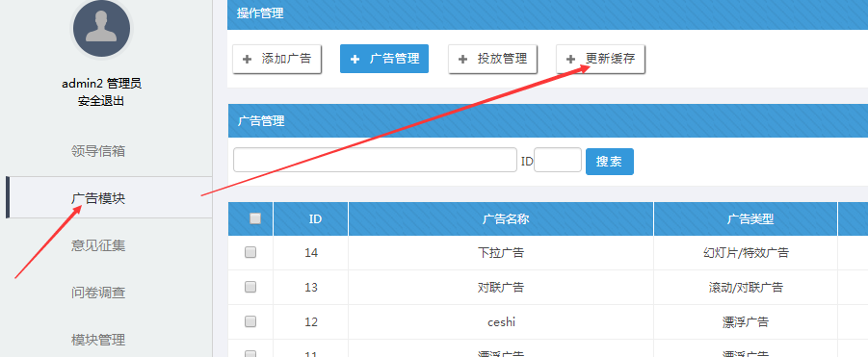The width and height of the screenshot is (868, 357).
Task: Click 安全退出 logout link
Action: (101, 101)
